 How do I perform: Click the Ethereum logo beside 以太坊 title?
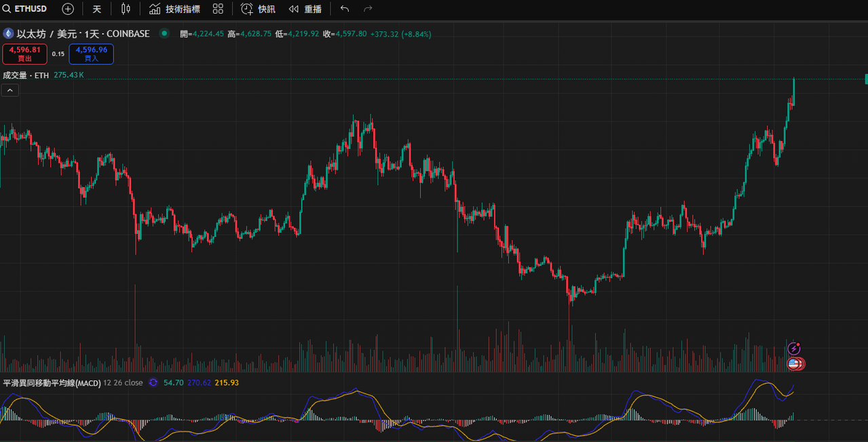(9, 33)
